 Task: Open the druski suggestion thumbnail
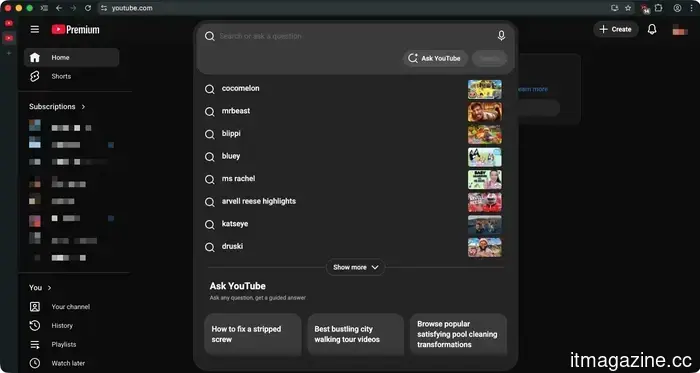(485, 247)
